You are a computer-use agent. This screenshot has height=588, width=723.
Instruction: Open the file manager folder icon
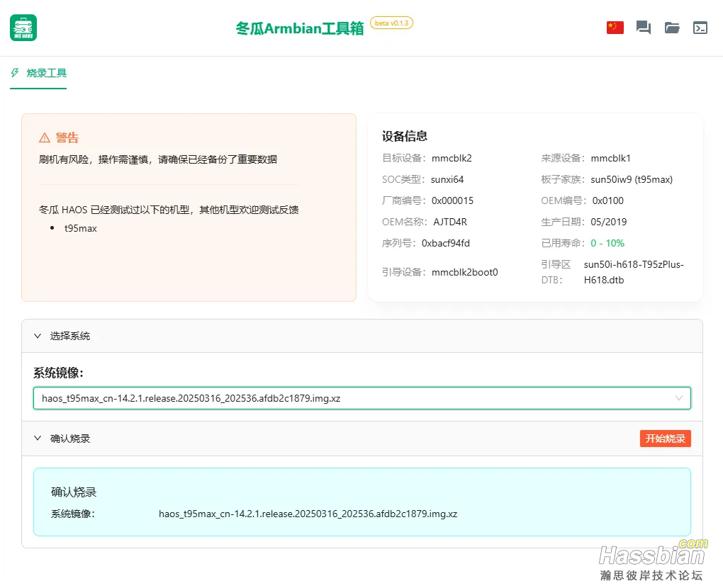point(672,28)
